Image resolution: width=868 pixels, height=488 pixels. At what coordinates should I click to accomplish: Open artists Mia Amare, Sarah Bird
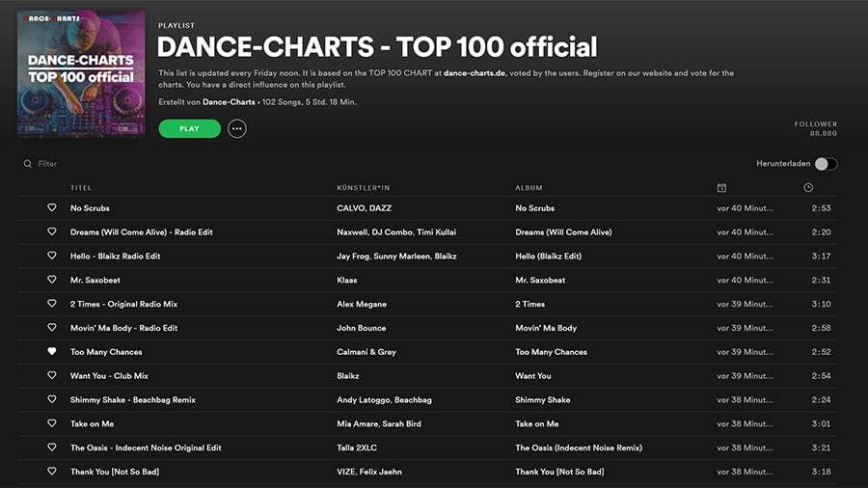(x=379, y=423)
